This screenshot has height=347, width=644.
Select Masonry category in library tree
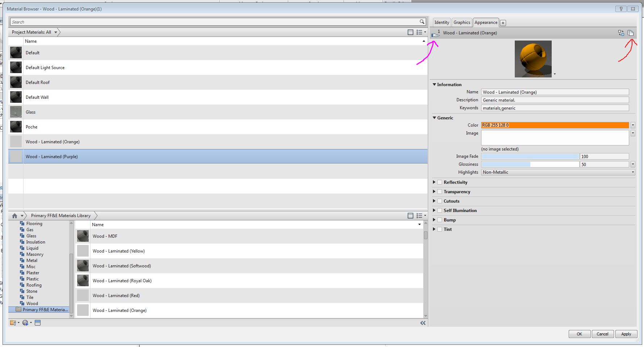(x=35, y=254)
